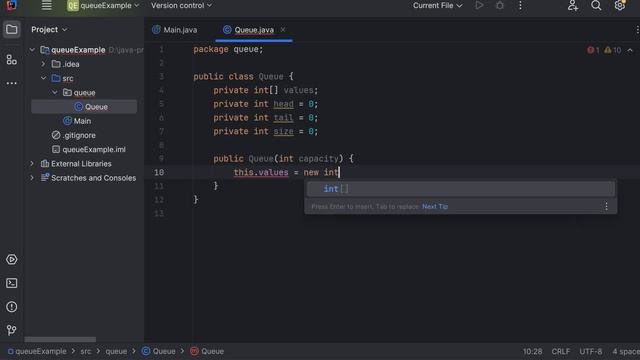Image resolution: width=640 pixels, height=360 pixels.
Task: Debug the current file
Action: tap(500, 5)
